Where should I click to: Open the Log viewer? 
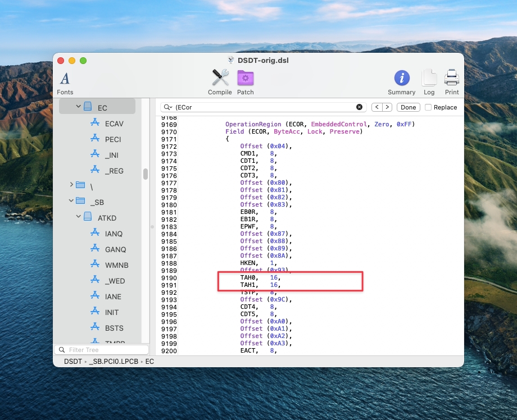[x=429, y=82]
